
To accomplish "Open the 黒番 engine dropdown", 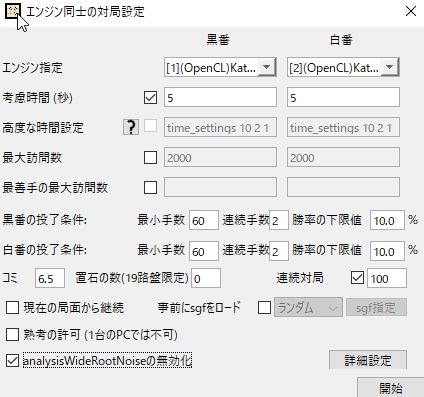I will [220, 68].
